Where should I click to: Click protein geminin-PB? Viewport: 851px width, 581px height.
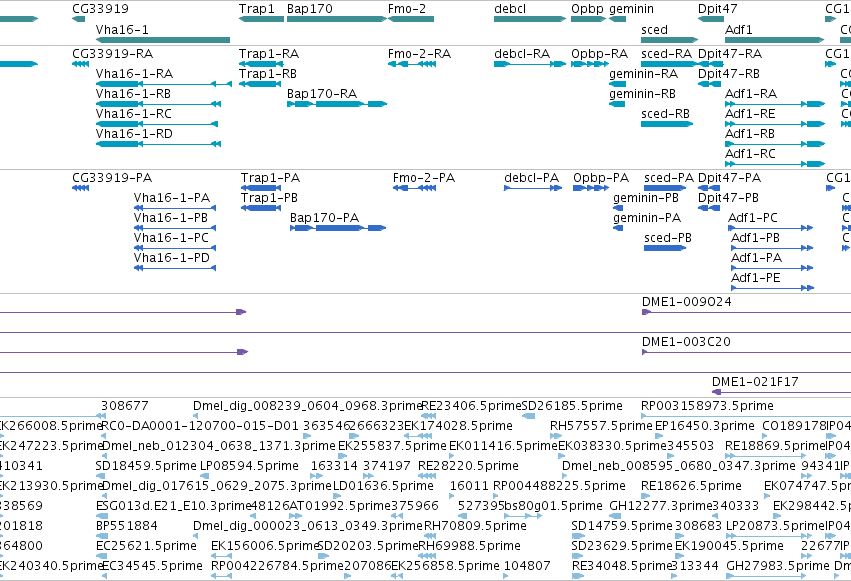[646, 198]
